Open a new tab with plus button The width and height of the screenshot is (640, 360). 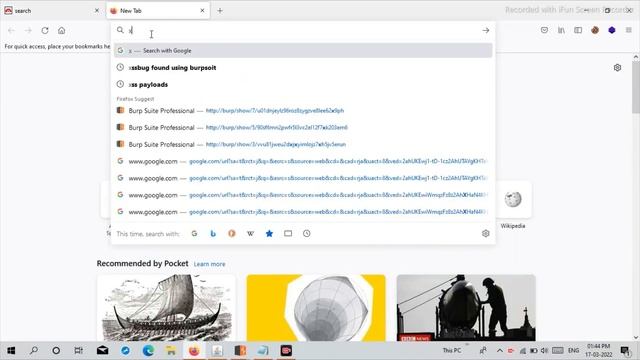coord(220,11)
